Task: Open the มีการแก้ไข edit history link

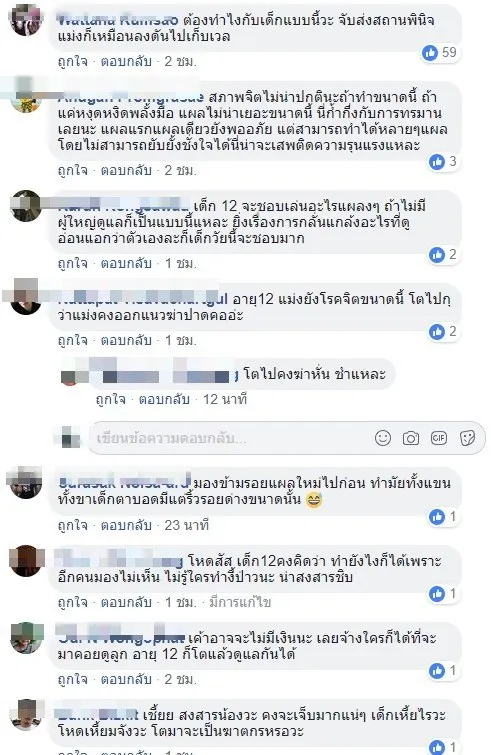Action: [240, 602]
